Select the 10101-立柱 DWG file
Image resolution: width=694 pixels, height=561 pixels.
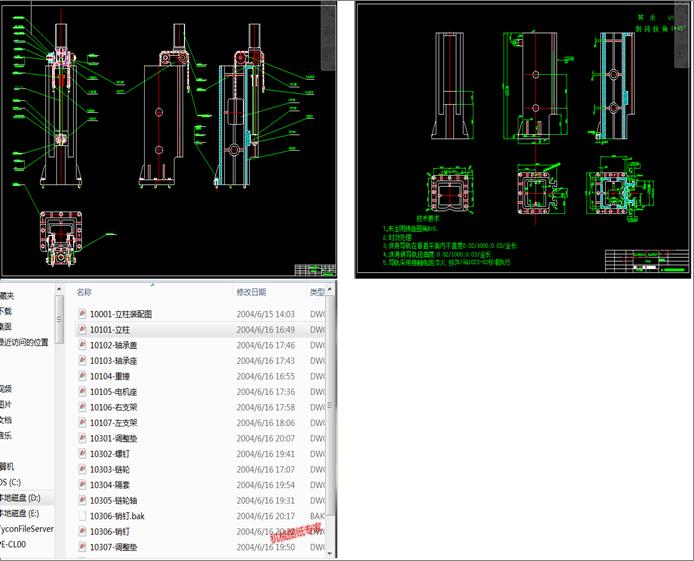(x=124, y=329)
